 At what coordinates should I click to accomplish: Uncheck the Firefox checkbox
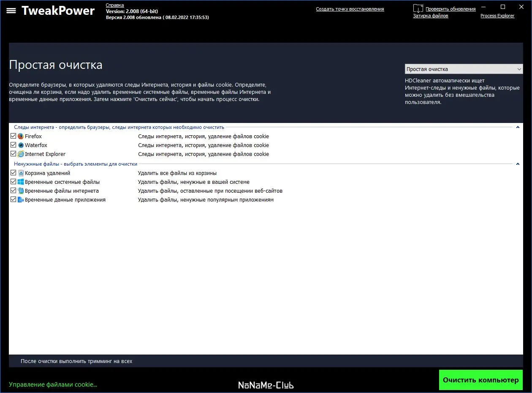coord(14,136)
